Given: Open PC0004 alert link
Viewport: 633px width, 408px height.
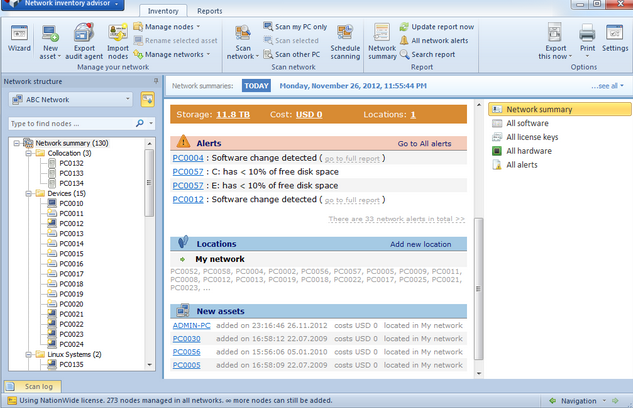Looking at the screenshot, I should pos(188,158).
